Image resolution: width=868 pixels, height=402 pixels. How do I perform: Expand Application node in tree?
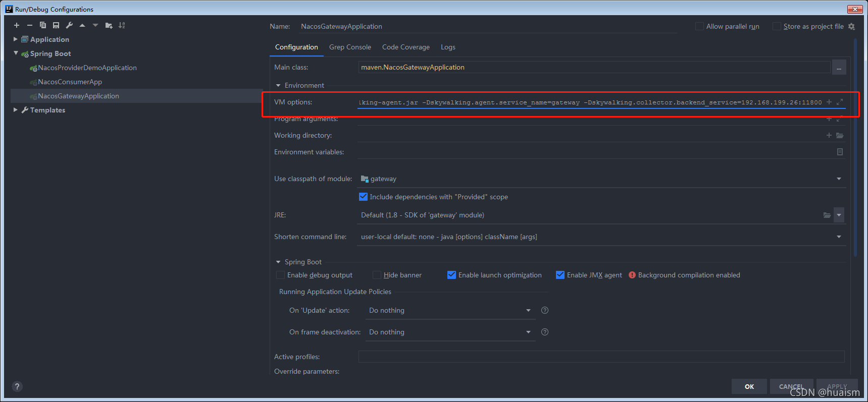16,39
